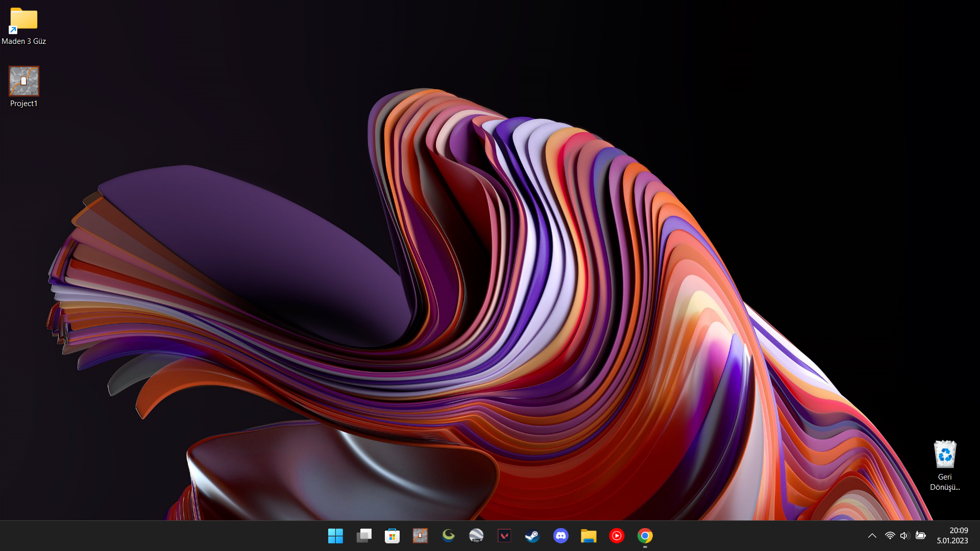Select the Project1 desktop file

23,87
